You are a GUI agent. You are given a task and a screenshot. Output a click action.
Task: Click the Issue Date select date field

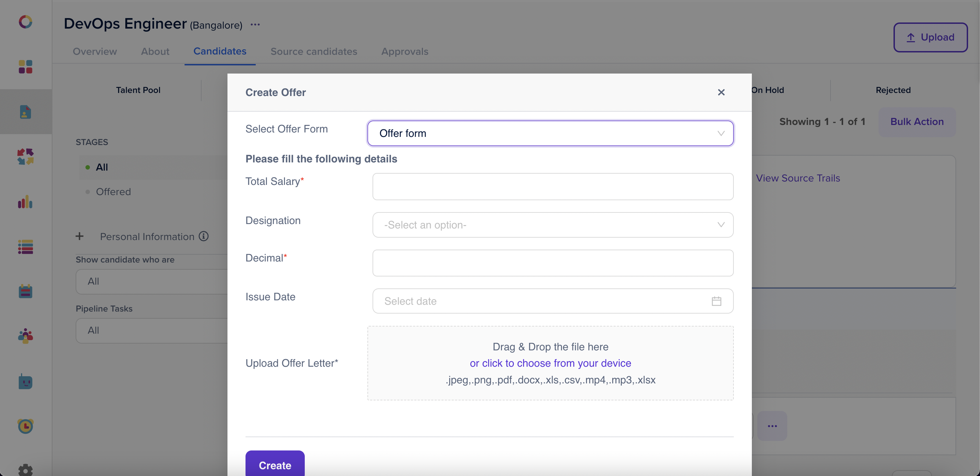tap(553, 301)
